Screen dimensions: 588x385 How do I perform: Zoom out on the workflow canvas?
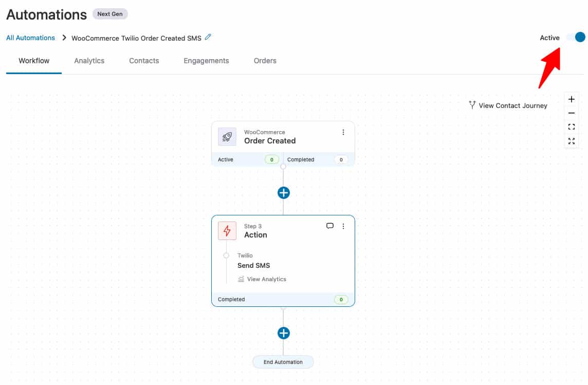571,113
